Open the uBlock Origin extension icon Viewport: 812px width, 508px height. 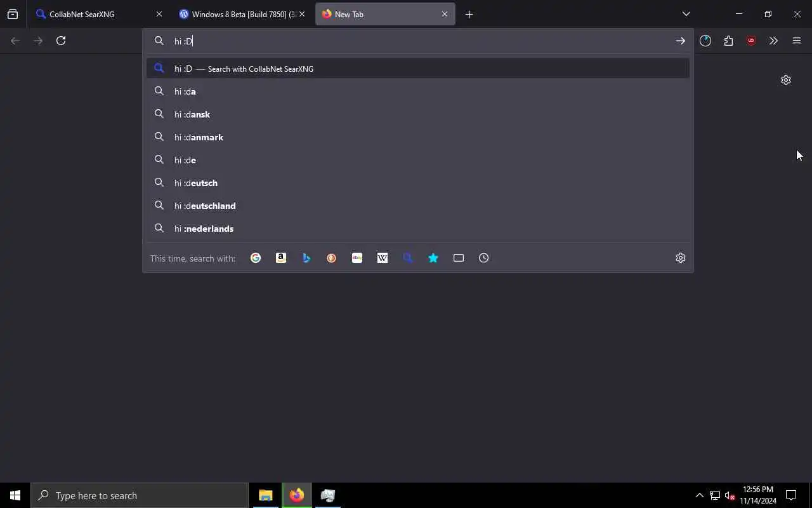point(751,41)
